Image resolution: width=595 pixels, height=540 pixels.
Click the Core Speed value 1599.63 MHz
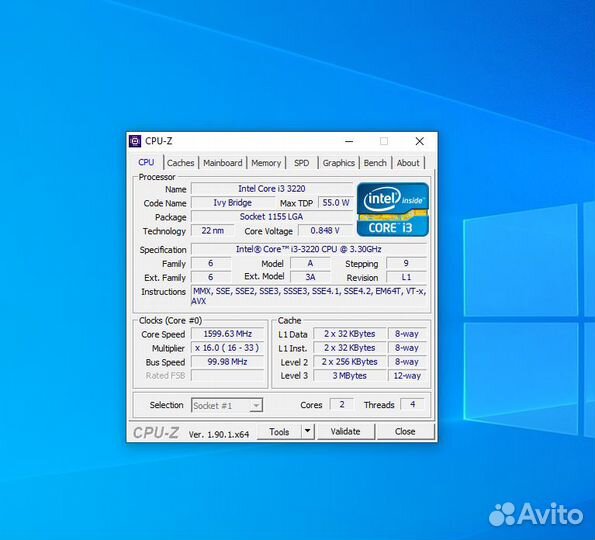[x=227, y=334]
